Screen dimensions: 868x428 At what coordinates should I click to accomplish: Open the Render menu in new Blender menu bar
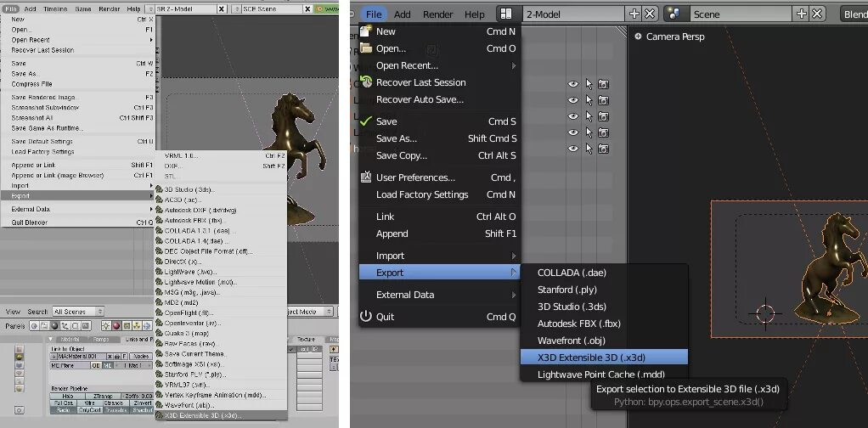[x=438, y=14]
